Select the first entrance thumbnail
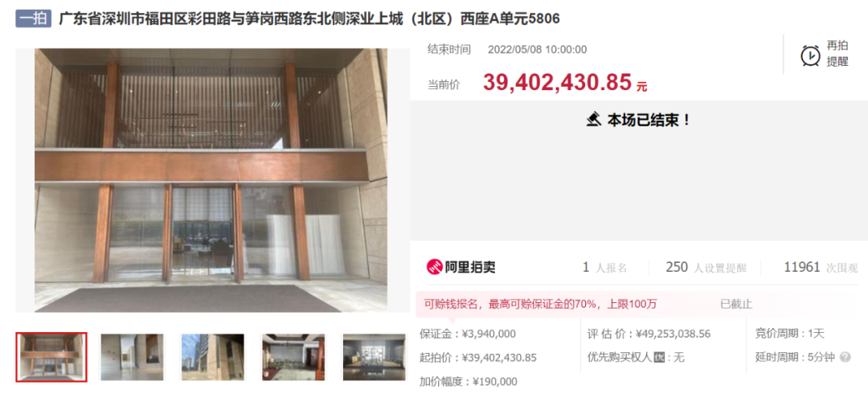Image resolution: width=868 pixels, height=410 pixels. tap(51, 357)
